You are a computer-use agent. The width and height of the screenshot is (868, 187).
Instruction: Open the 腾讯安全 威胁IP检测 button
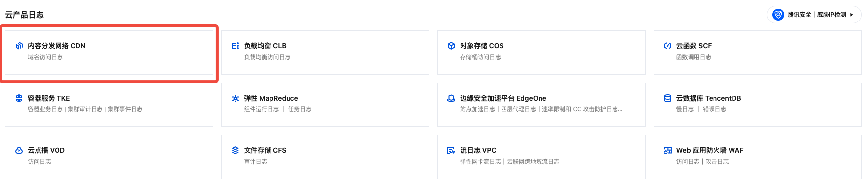pos(814,15)
